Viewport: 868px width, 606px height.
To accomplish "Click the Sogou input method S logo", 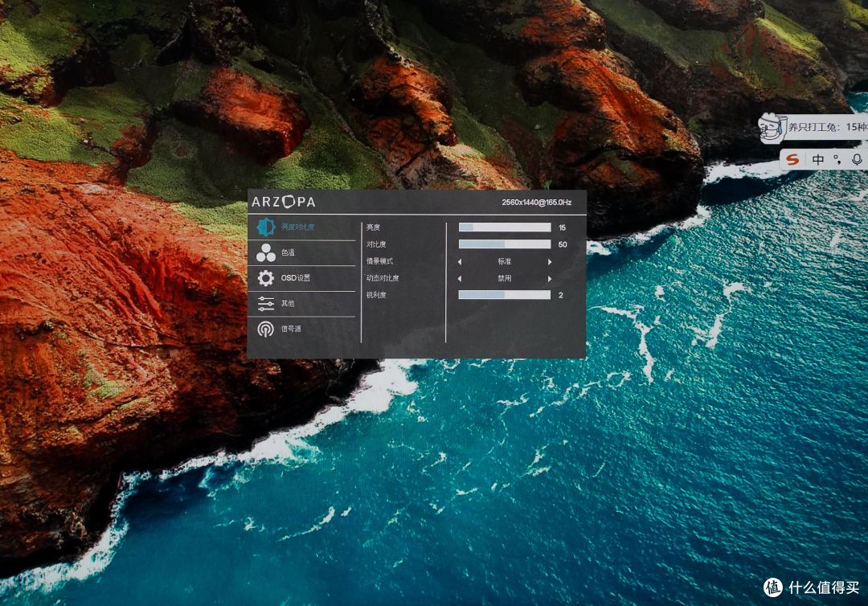I will 792,159.
